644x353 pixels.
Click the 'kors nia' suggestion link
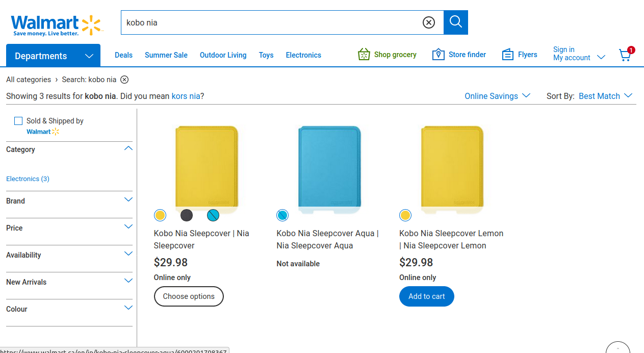186,96
